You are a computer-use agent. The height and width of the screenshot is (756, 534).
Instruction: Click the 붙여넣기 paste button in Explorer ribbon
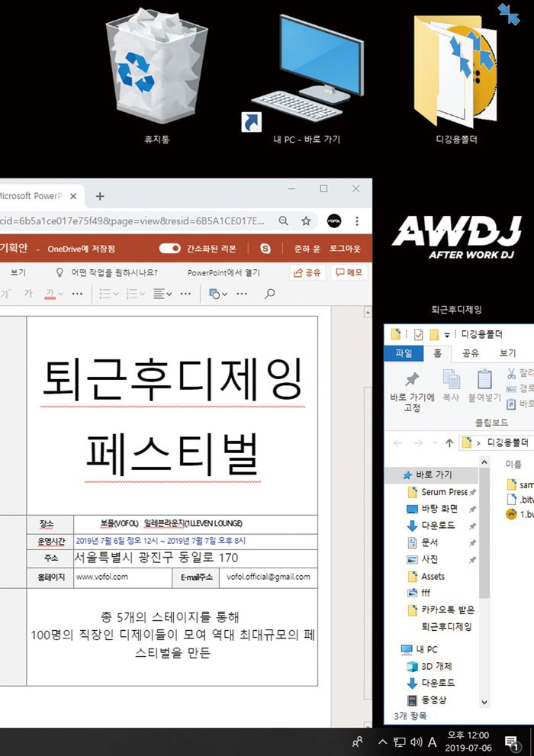tap(484, 386)
